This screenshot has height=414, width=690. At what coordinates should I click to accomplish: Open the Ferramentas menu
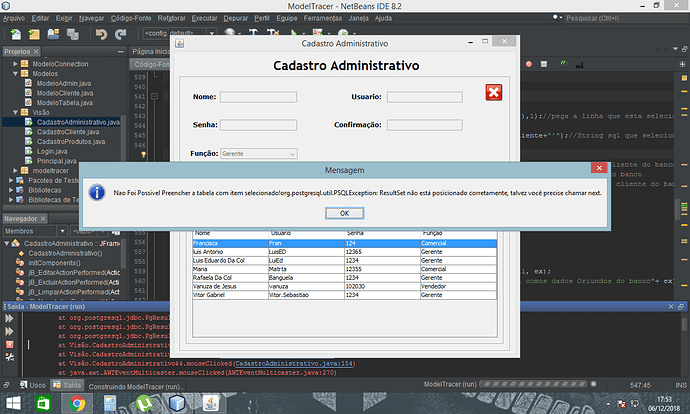[323, 18]
